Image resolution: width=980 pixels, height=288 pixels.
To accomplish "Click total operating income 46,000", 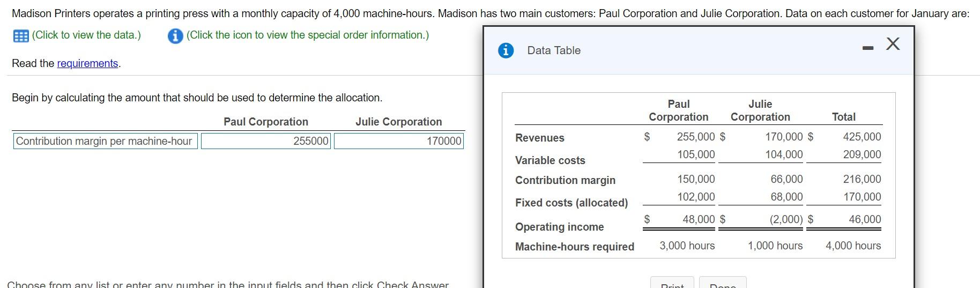I will (865, 219).
